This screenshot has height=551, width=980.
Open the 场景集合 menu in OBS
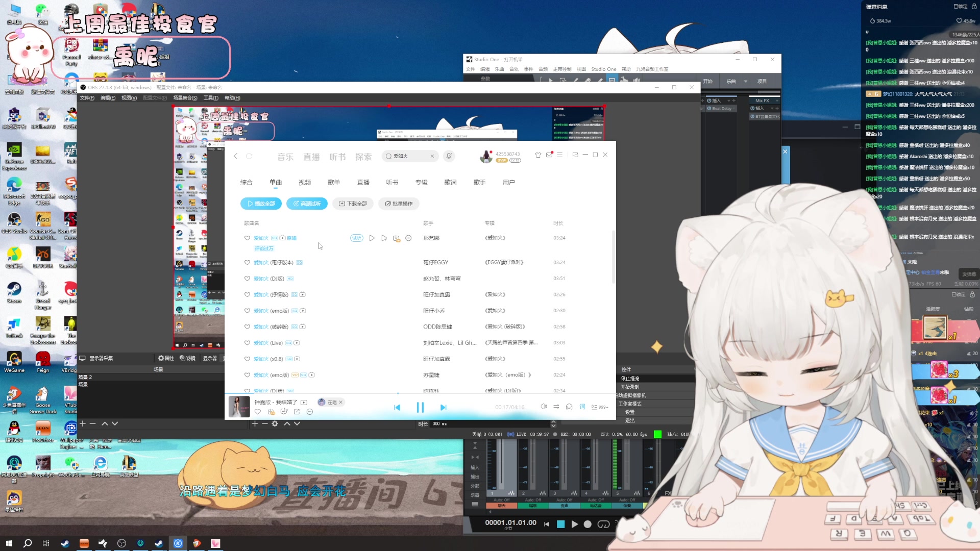(185, 98)
